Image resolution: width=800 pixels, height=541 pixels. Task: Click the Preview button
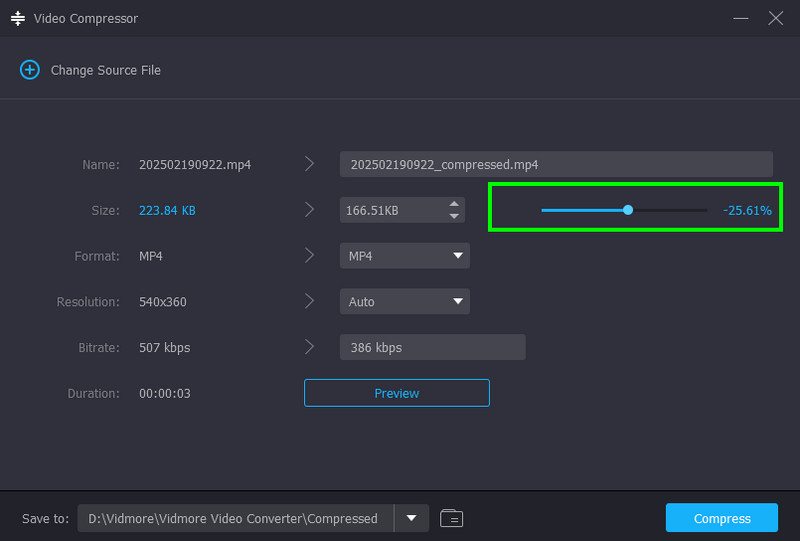[x=396, y=393]
